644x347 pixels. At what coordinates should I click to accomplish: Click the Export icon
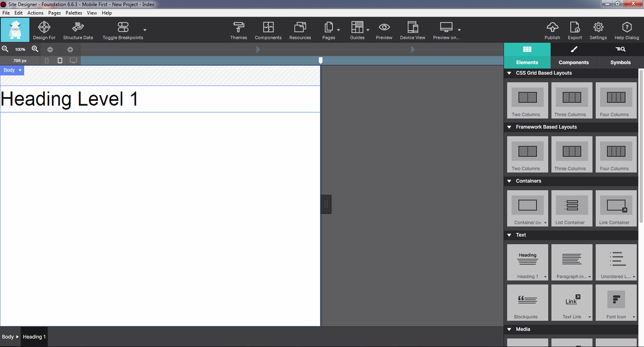[x=575, y=27]
